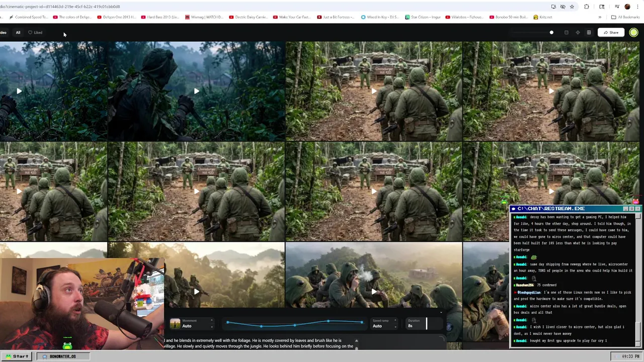Open the Hard Bass 2013 bookmark
644x362 pixels.
(x=160, y=17)
